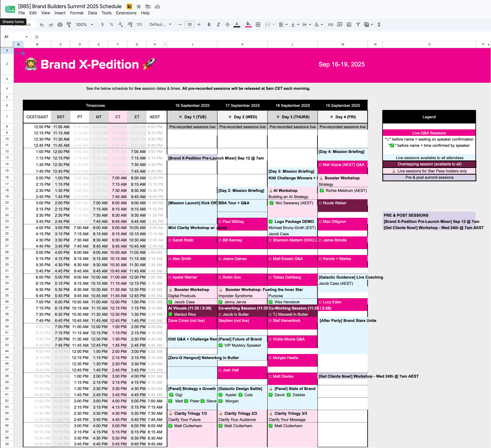Open the Help menu

[x=145, y=13]
